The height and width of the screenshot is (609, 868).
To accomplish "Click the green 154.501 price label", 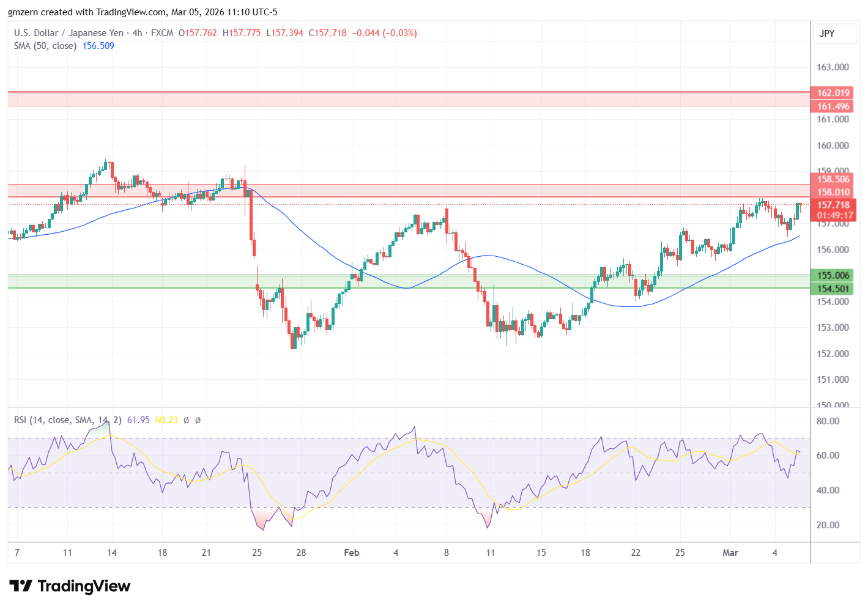I will (833, 289).
